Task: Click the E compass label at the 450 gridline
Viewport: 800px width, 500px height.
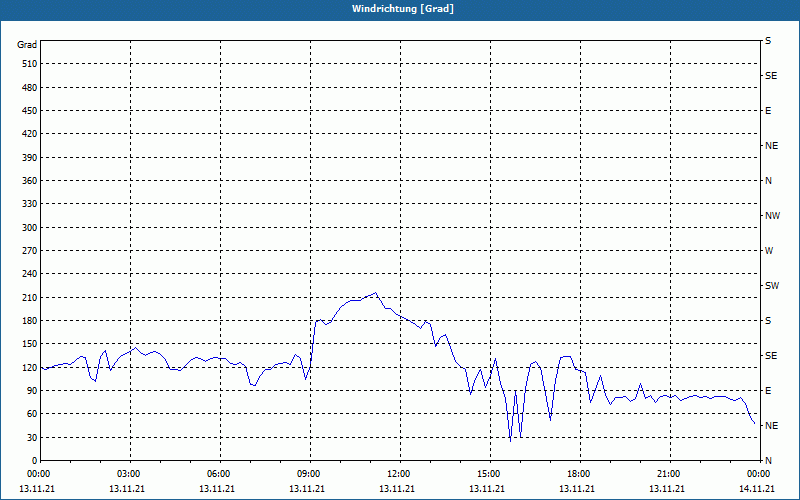Action: click(768, 111)
